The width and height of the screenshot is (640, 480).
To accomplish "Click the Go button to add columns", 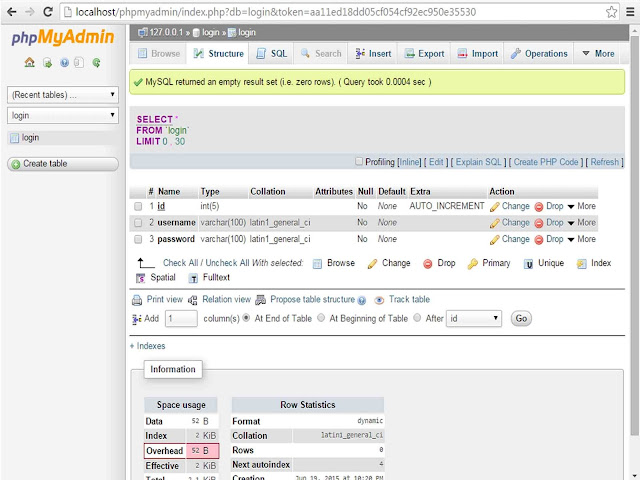I will (x=521, y=318).
